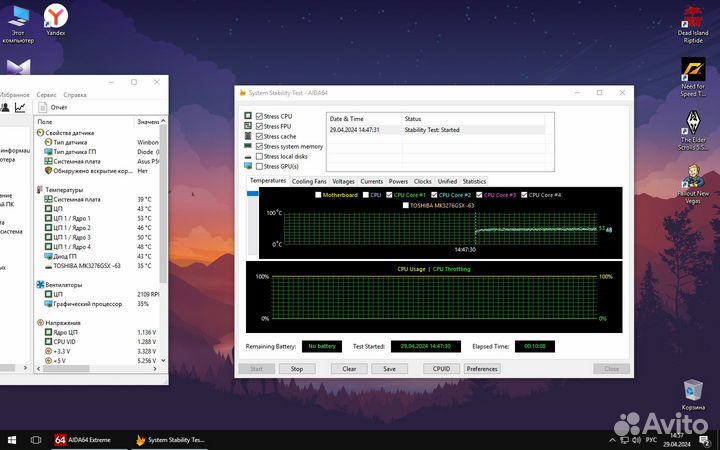Launch Need for Speed desktop shortcut
This screenshot has height=450, width=720.
click(x=693, y=77)
